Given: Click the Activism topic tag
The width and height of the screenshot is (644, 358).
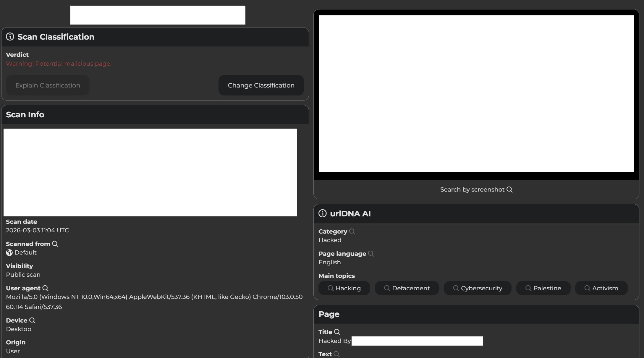Looking at the screenshot, I should 601,288.
